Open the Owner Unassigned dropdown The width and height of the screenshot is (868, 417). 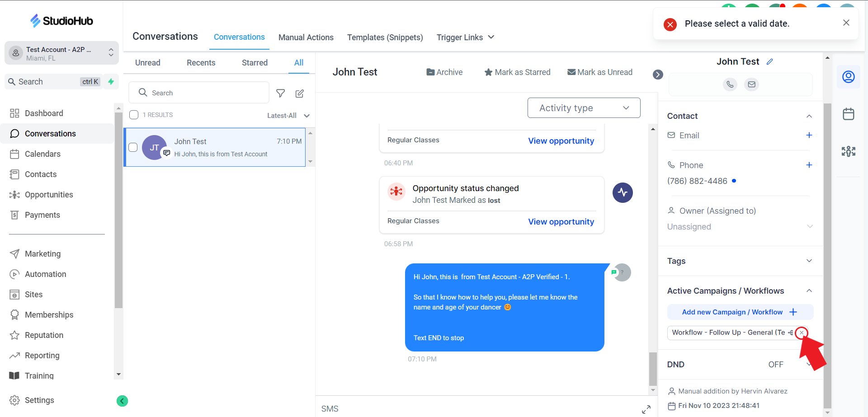click(740, 227)
